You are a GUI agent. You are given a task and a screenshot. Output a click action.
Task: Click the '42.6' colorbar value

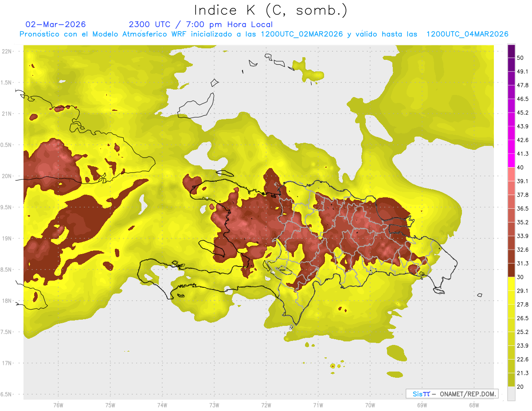click(523, 140)
